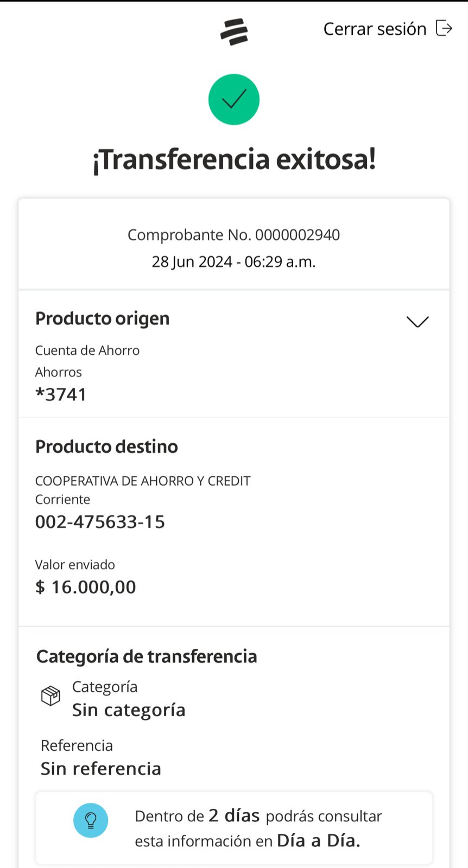The width and height of the screenshot is (468, 868).
Task: Tap the COOPERATIVA DE AHORRO Y CREDIT name
Action: 143,481
